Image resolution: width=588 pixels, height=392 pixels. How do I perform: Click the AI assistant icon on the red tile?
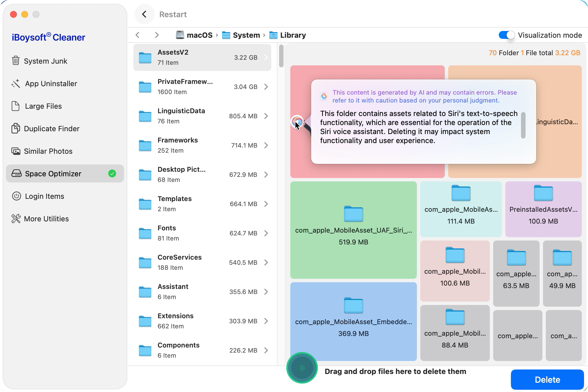click(x=297, y=122)
